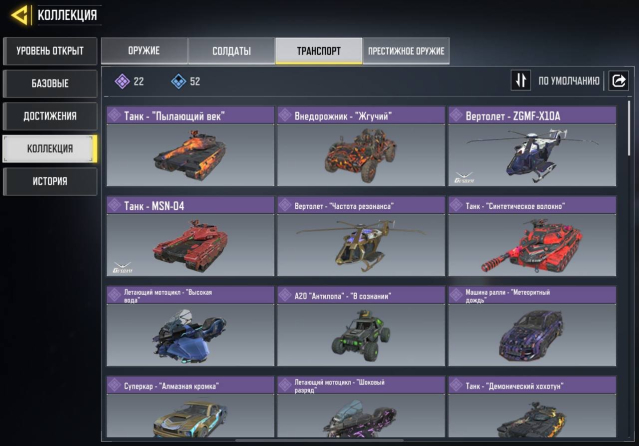The image size is (639, 446).
Task: Click the purple diamond currency icon showing 22
Action: click(122, 81)
